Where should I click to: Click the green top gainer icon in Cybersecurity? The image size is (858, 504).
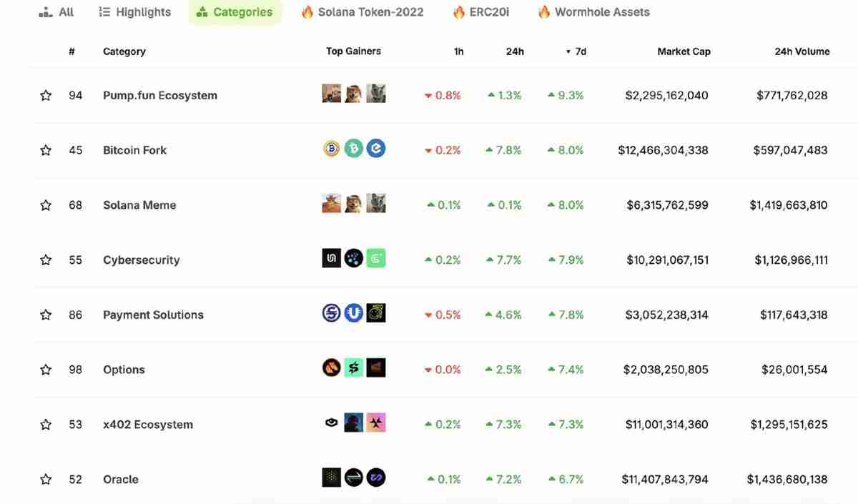pos(376,258)
